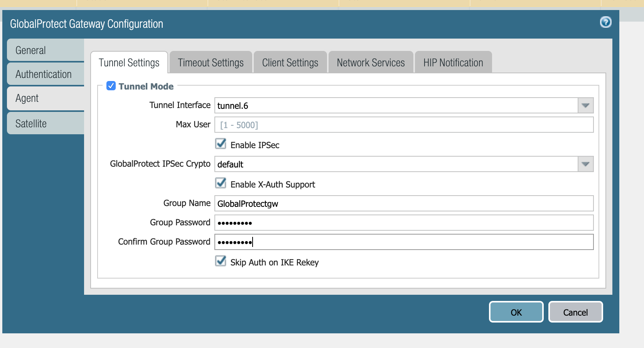644x348 pixels.
Task: Open the Client Settings tab
Action: click(x=290, y=63)
